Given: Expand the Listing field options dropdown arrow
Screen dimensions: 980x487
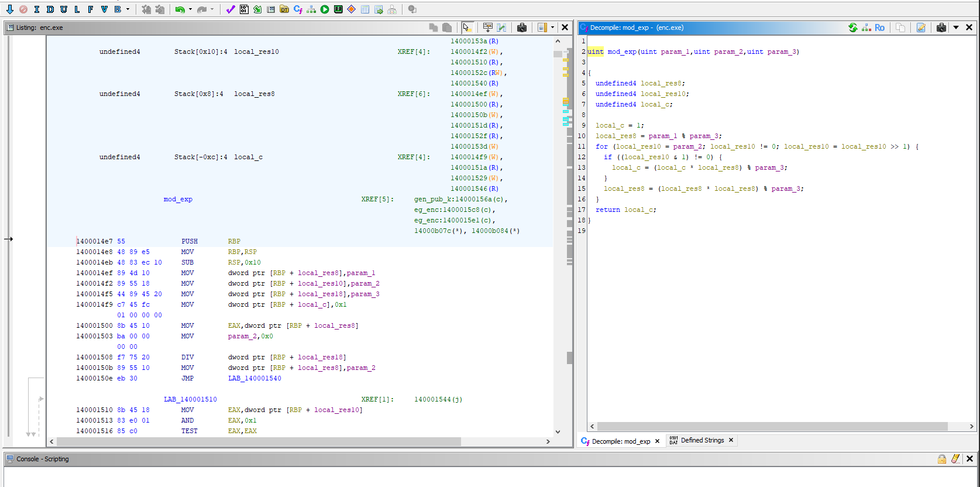Looking at the screenshot, I should coord(552,28).
